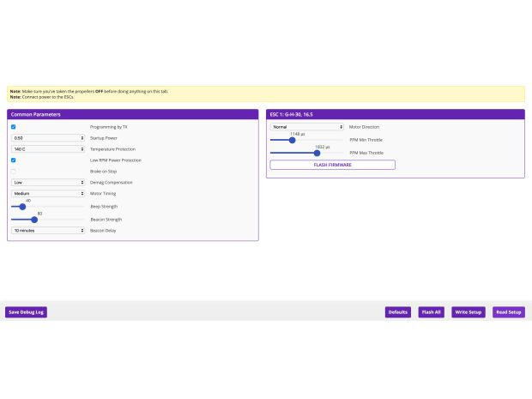Open the Temperature Protection dropdown
This screenshot has width=532, height=399.
(48, 149)
